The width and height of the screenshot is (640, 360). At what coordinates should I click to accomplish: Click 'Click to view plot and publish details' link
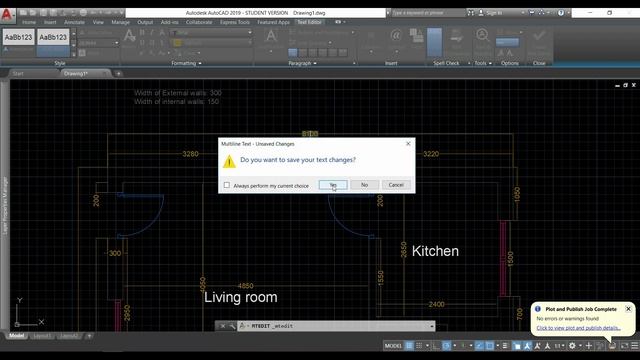point(578,328)
